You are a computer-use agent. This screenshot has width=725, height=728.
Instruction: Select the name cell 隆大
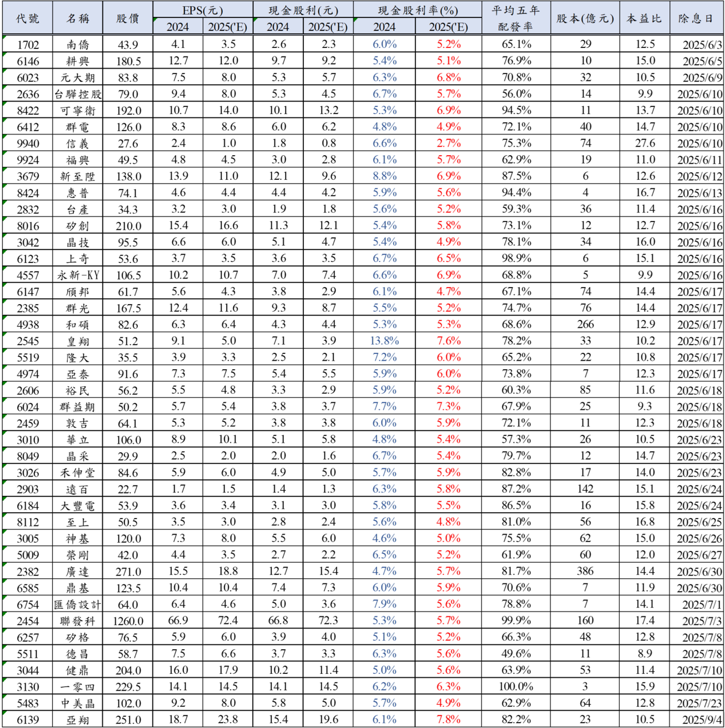(x=78, y=358)
